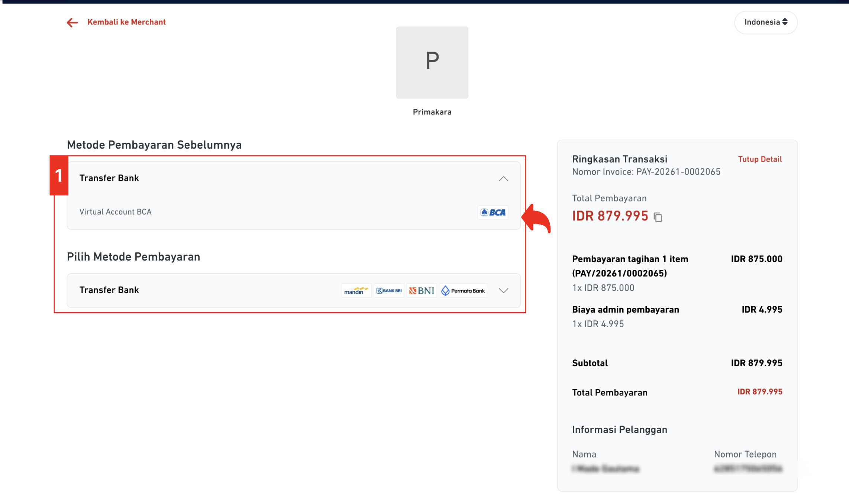This screenshot has width=849, height=504.
Task: Click Biaya admin pembayaran label
Action: 626,310
